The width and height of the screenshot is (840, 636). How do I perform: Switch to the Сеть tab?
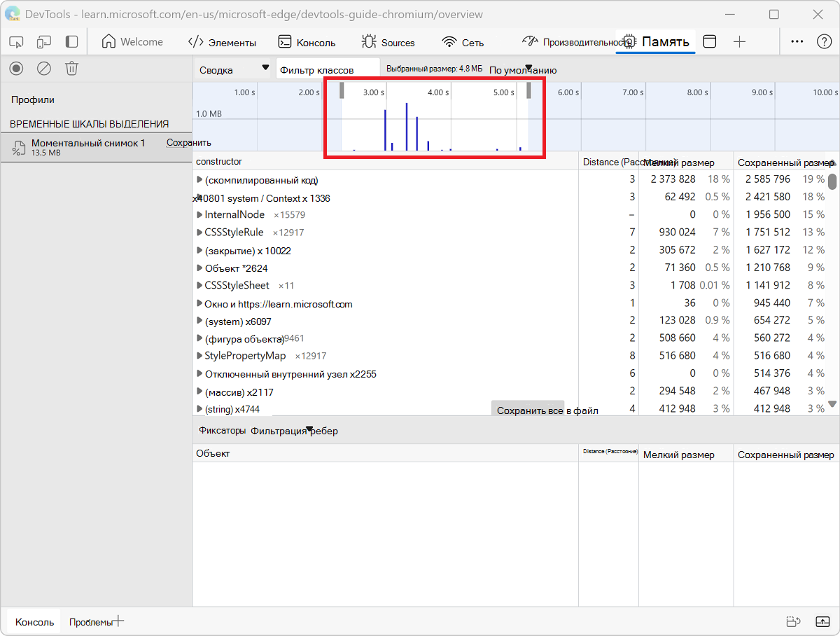463,43
